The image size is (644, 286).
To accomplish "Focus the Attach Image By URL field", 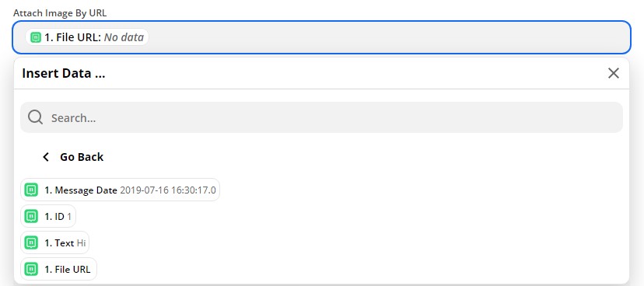I will (x=321, y=37).
